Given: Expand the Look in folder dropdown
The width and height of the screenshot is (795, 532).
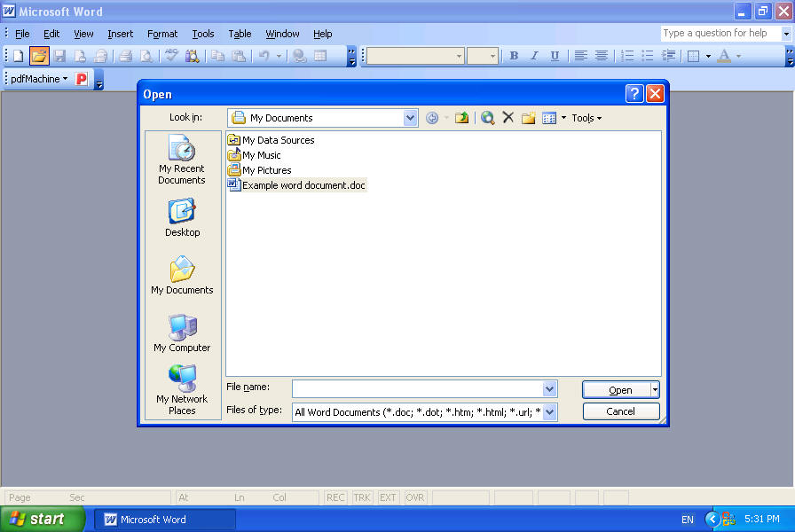Looking at the screenshot, I should 410,118.
